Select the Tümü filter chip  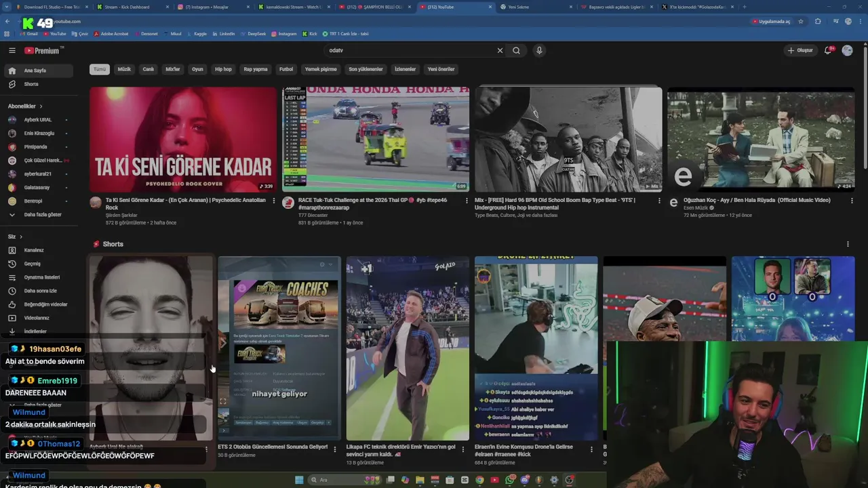[100, 69]
